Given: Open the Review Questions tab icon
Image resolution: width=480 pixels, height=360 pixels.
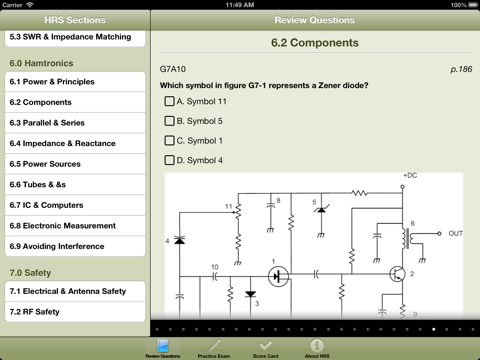Looking at the screenshot, I should coord(163,346).
